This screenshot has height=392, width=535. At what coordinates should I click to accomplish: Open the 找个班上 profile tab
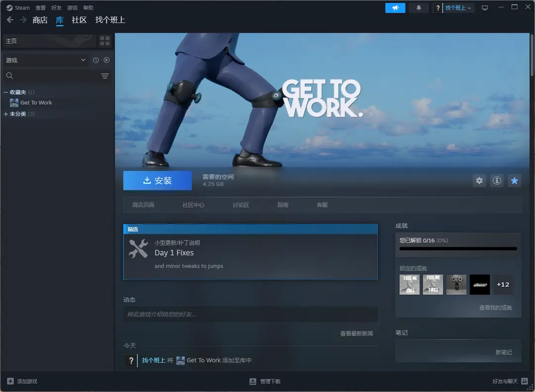coord(110,20)
